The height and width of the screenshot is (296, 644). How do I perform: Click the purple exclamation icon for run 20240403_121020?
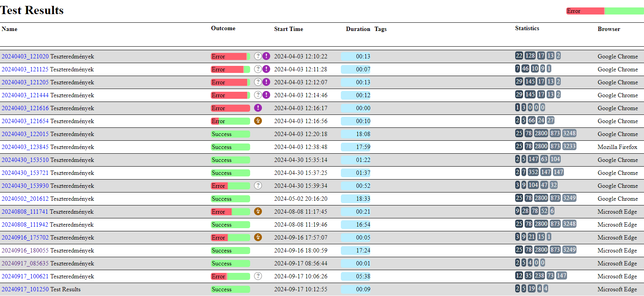tap(266, 56)
